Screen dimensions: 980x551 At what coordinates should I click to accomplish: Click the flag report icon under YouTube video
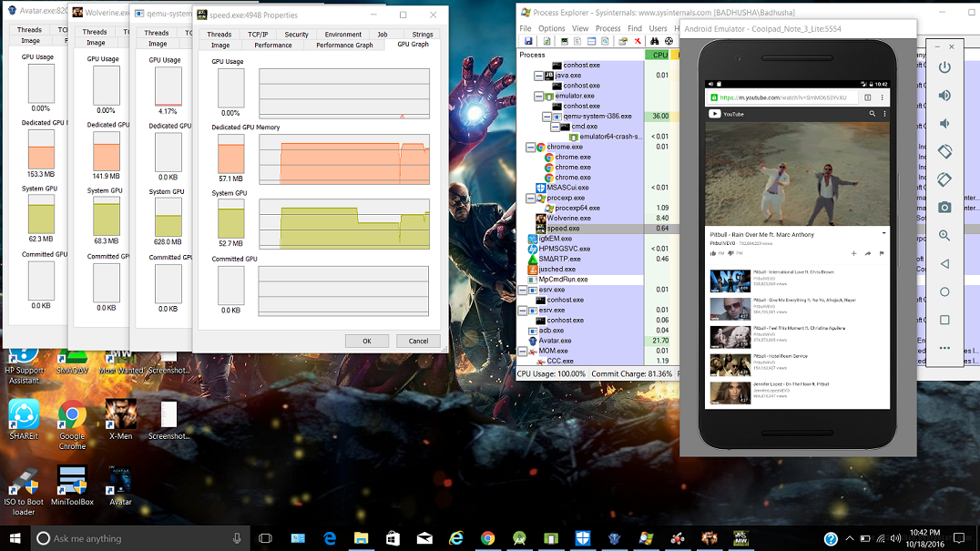(x=882, y=253)
